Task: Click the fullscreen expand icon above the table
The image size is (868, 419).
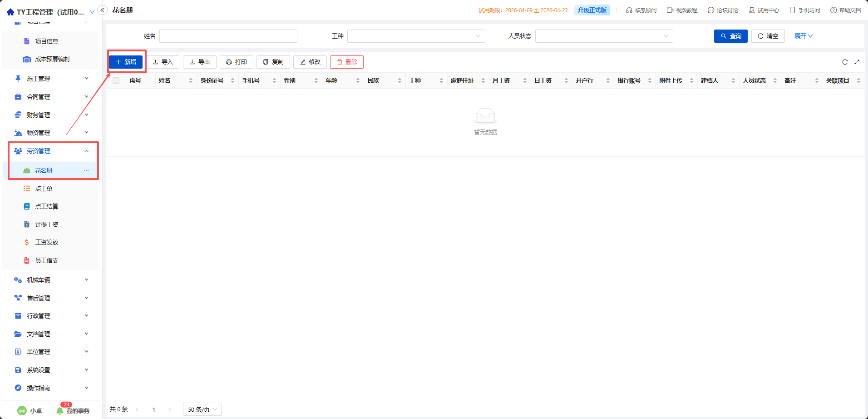Action: coord(857,62)
